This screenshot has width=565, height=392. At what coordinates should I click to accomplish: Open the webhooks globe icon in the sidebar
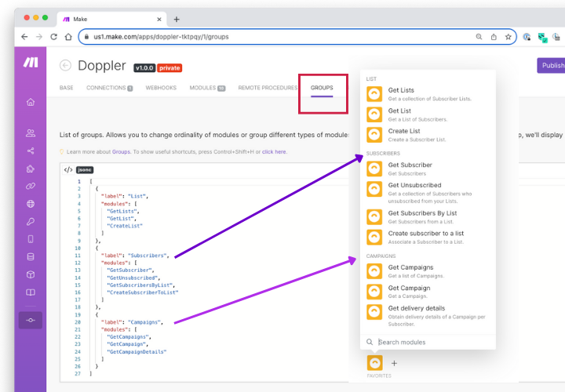[31, 204]
